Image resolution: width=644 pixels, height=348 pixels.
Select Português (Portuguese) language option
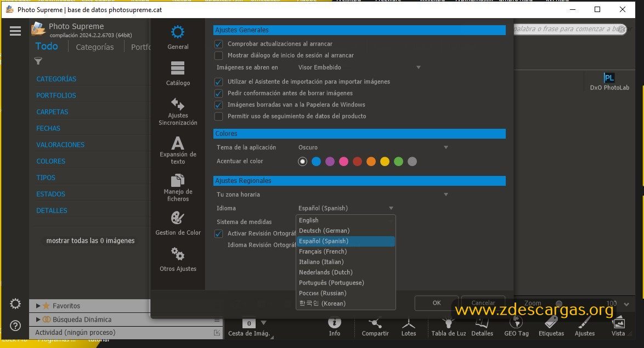pyautogui.click(x=346, y=283)
